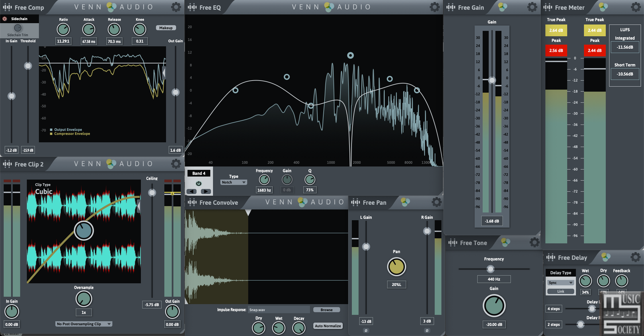Toggle R Gain phase invert button
644x336 pixels.
427,331
